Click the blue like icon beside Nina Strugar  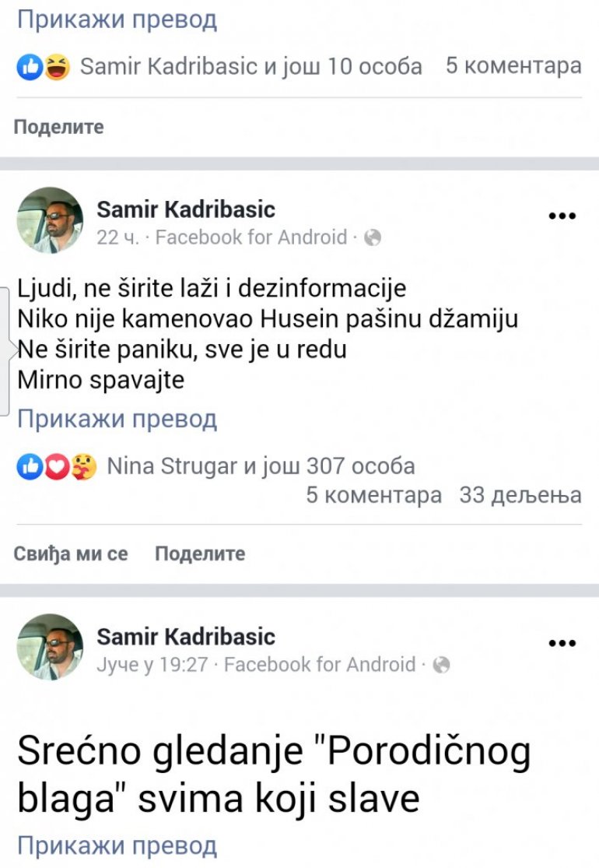28,467
